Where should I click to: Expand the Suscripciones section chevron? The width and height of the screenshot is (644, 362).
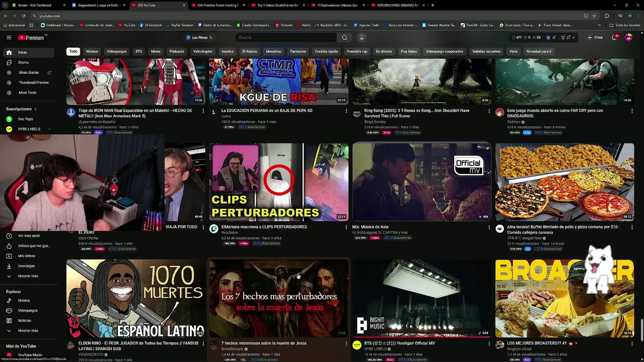(35, 109)
